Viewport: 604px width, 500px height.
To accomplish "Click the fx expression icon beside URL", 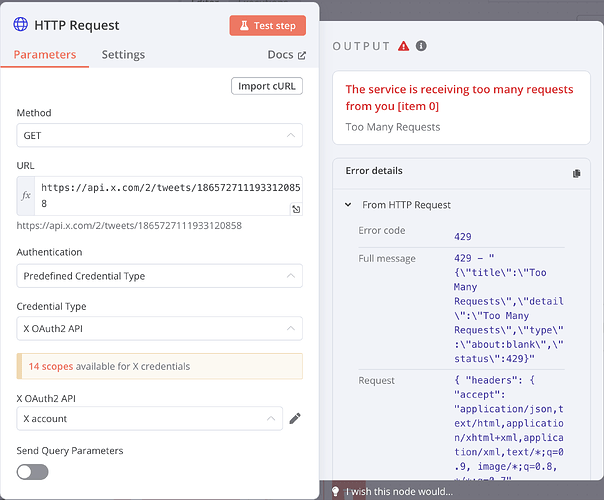I will [x=26, y=196].
